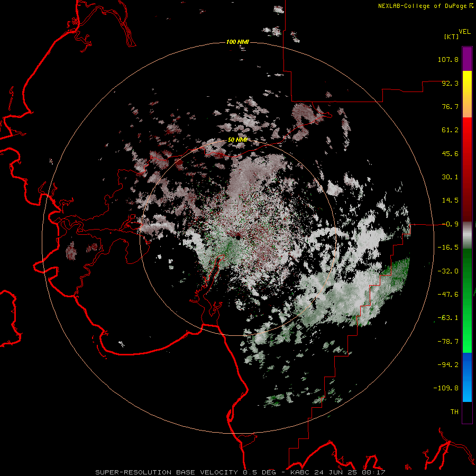The width and height of the screenshot is (476, 476).
Task: Select the -78.7 velocity scale value
Action: point(448,342)
